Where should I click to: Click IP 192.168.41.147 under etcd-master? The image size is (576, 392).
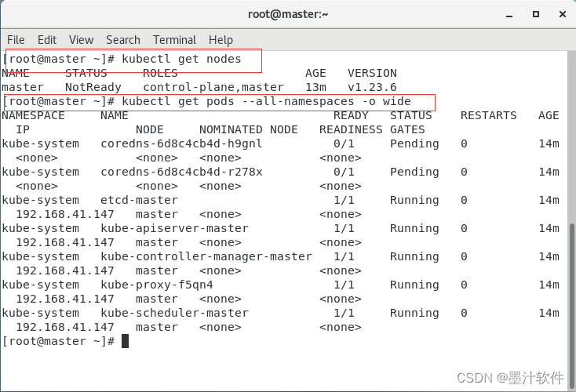point(65,214)
